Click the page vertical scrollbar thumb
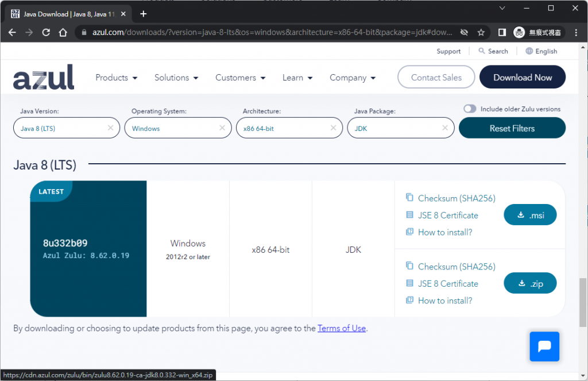Screen dimensions: 588x381 582,302
